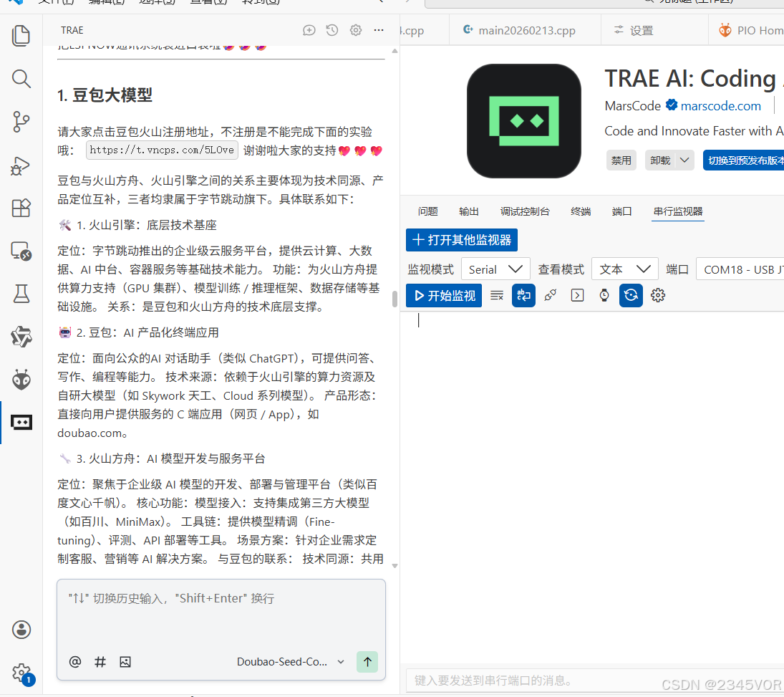Switch to main20260213.cpp editor tab
This screenshot has height=697, width=784.
click(x=525, y=30)
